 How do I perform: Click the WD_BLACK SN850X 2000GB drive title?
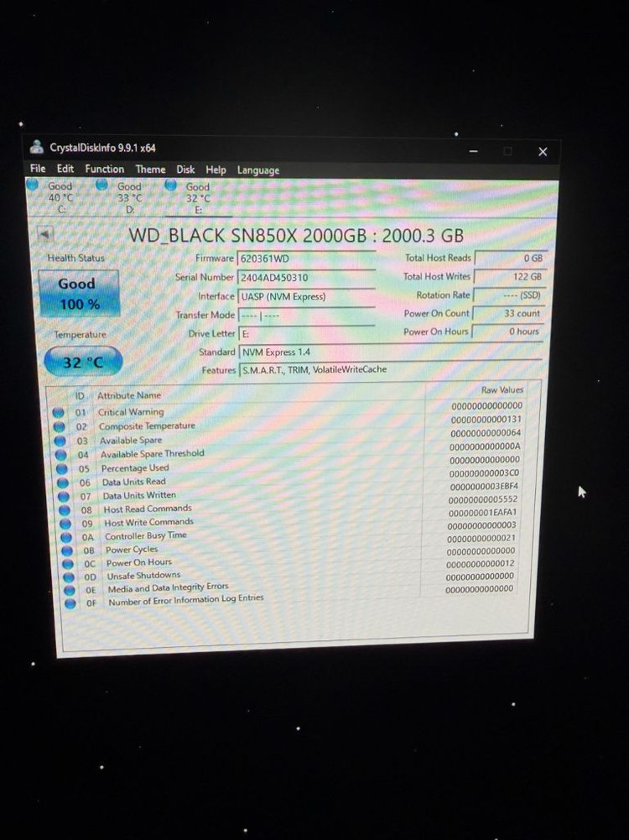coord(295,235)
